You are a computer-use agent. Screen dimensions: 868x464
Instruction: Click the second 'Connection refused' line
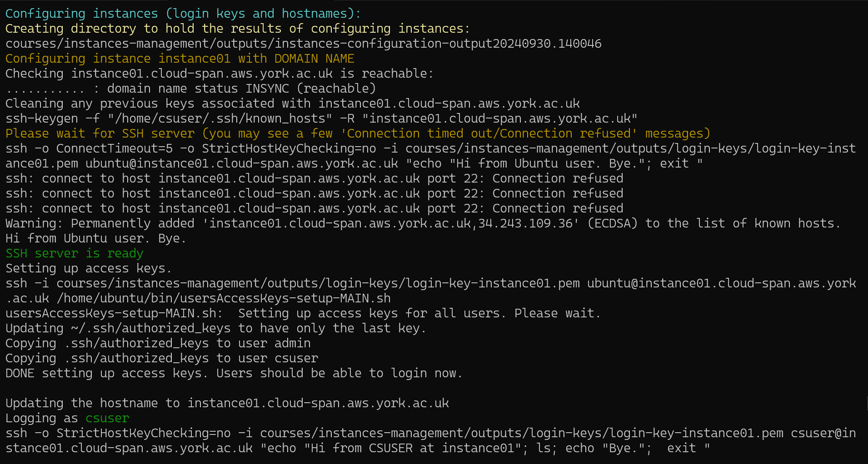click(x=314, y=193)
